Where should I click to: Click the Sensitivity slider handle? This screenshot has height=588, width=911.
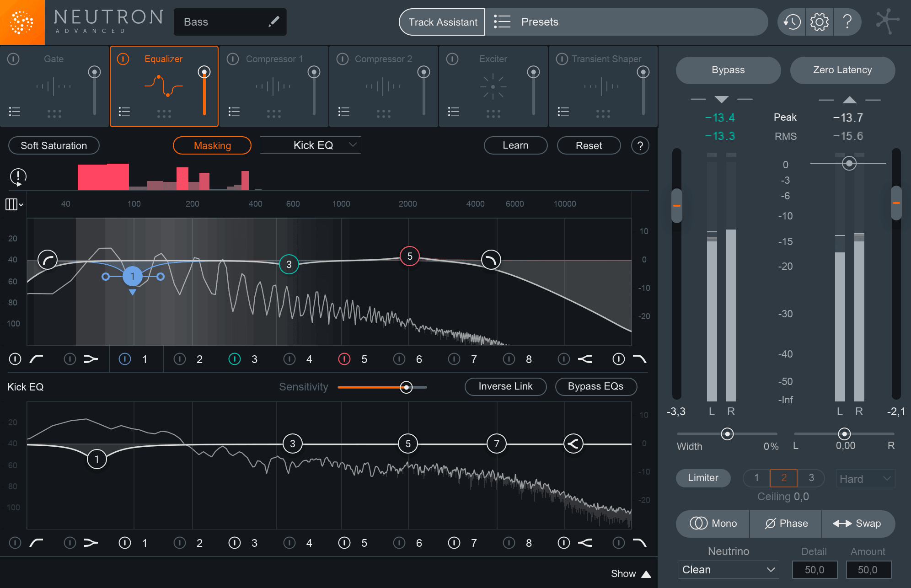click(x=406, y=387)
